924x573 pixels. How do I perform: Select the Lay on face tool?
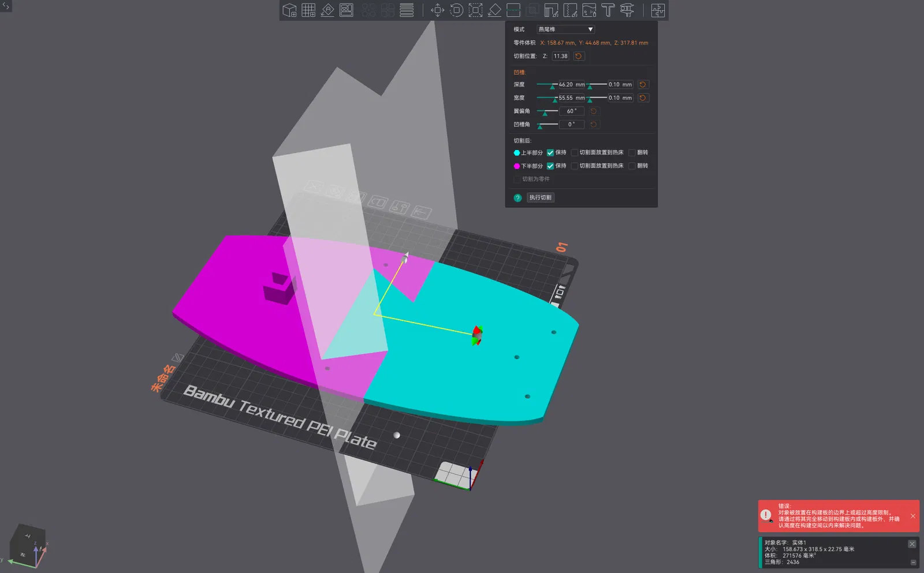click(494, 10)
